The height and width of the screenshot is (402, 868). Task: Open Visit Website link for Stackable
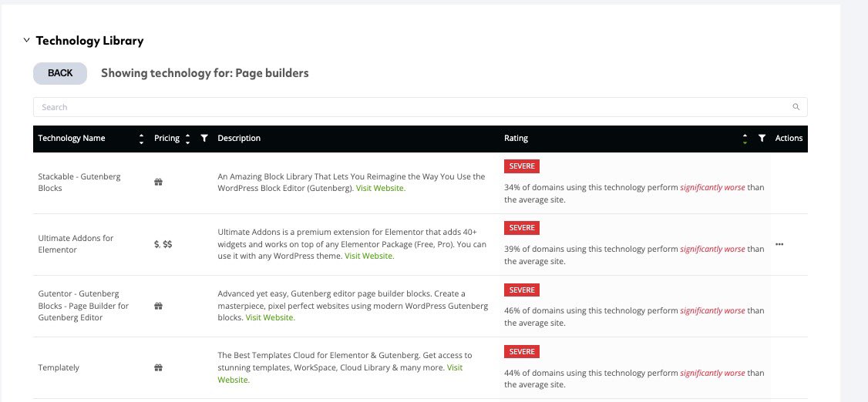tap(381, 189)
